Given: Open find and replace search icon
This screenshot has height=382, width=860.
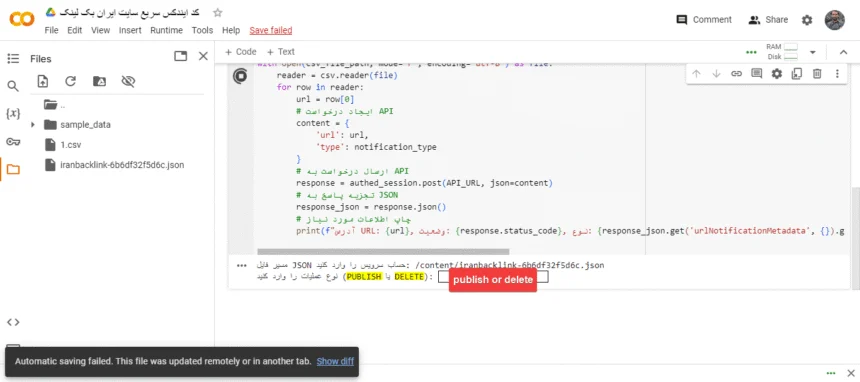Looking at the screenshot, I should coord(13,86).
